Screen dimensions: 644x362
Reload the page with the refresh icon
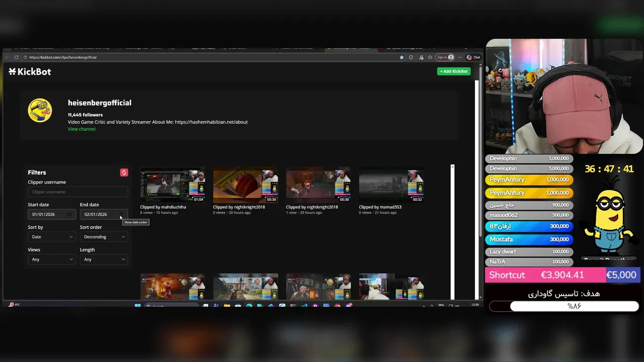[16, 57]
